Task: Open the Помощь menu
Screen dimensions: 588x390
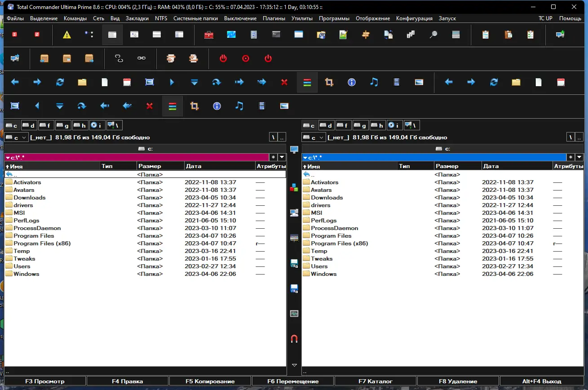Action: click(570, 18)
